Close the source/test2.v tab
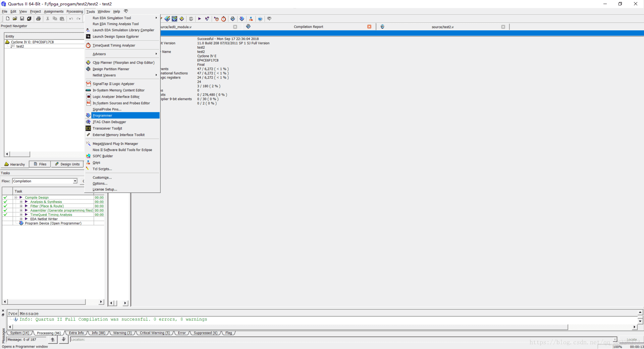Image resolution: width=644 pixels, height=349 pixels. click(x=503, y=27)
